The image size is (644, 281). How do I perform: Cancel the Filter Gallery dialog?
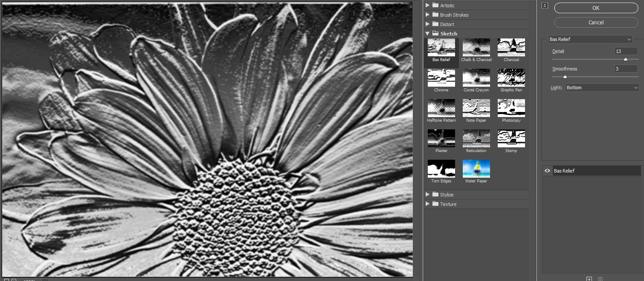pyautogui.click(x=596, y=22)
